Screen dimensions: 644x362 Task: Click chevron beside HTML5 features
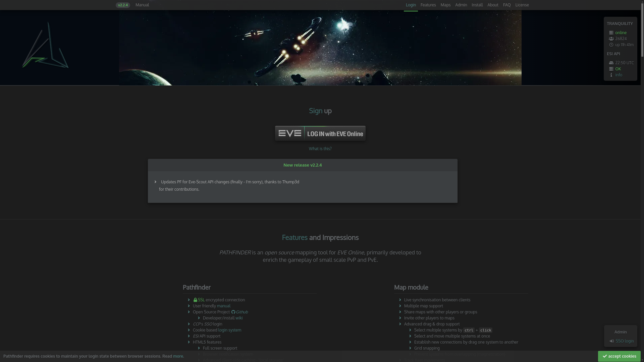tap(189, 342)
